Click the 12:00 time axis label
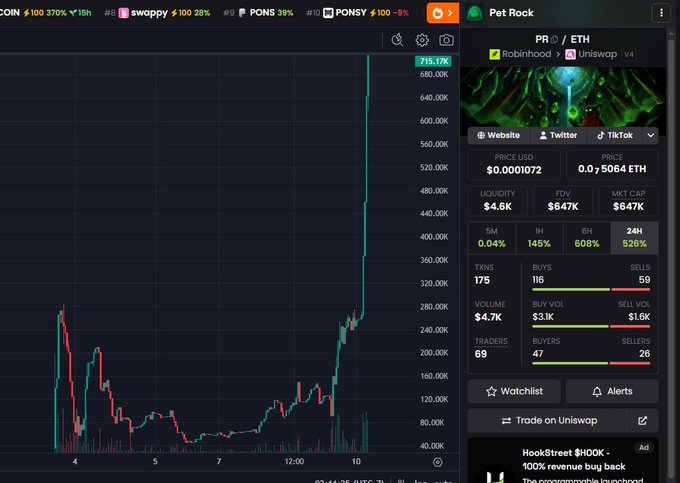This screenshot has height=483, width=680. click(294, 462)
